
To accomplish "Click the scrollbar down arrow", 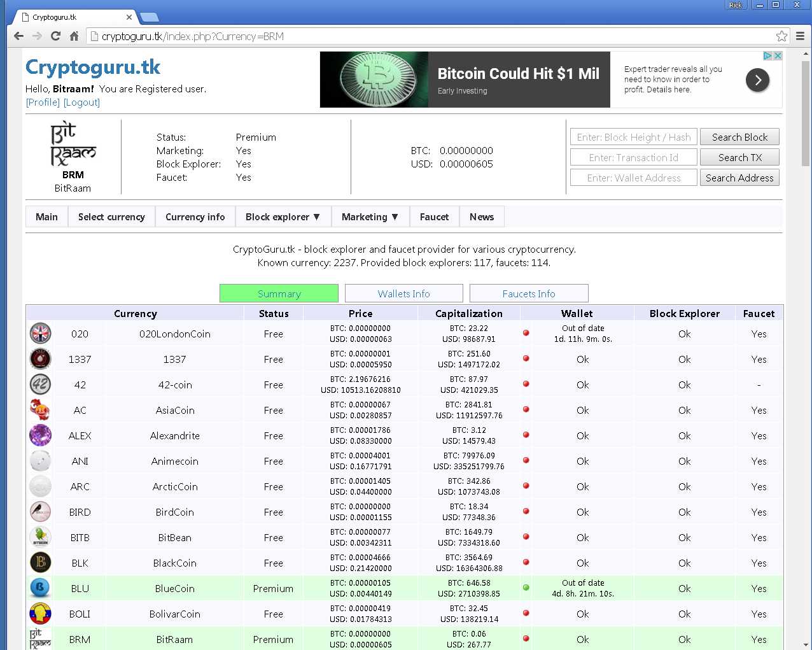I will 806,644.
